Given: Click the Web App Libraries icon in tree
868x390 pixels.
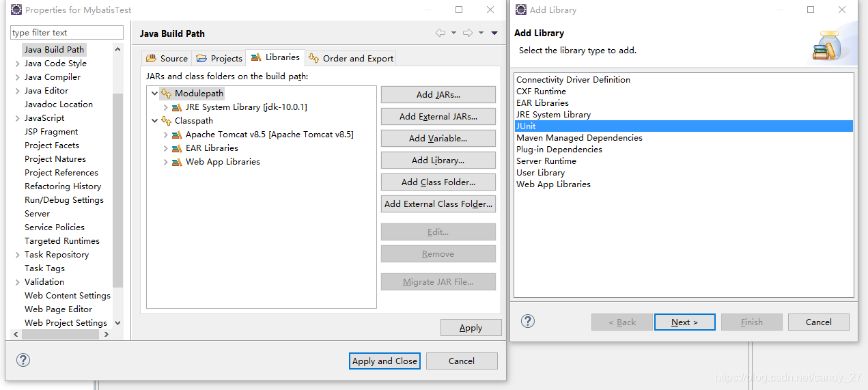Looking at the screenshot, I should pyautogui.click(x=177, y=162).
